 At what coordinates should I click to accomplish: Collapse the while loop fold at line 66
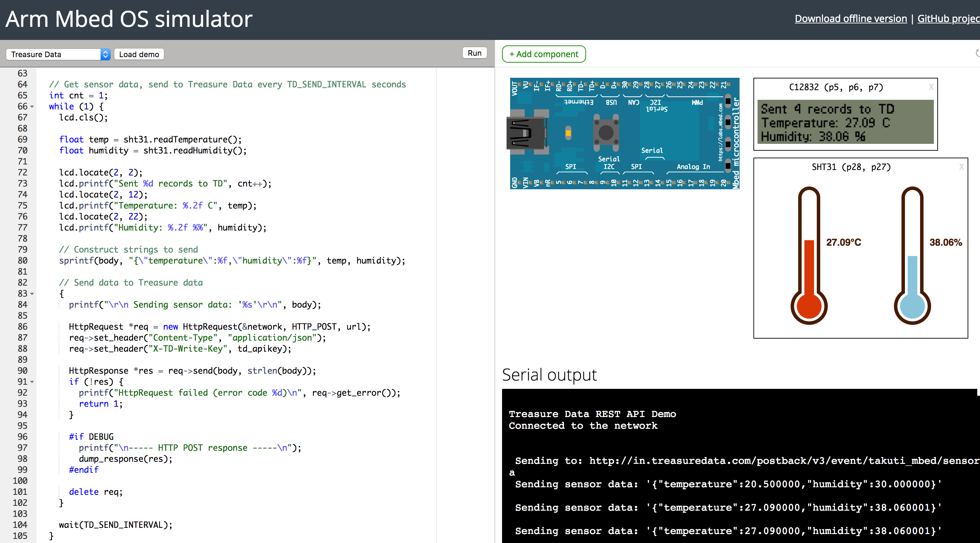32,107
